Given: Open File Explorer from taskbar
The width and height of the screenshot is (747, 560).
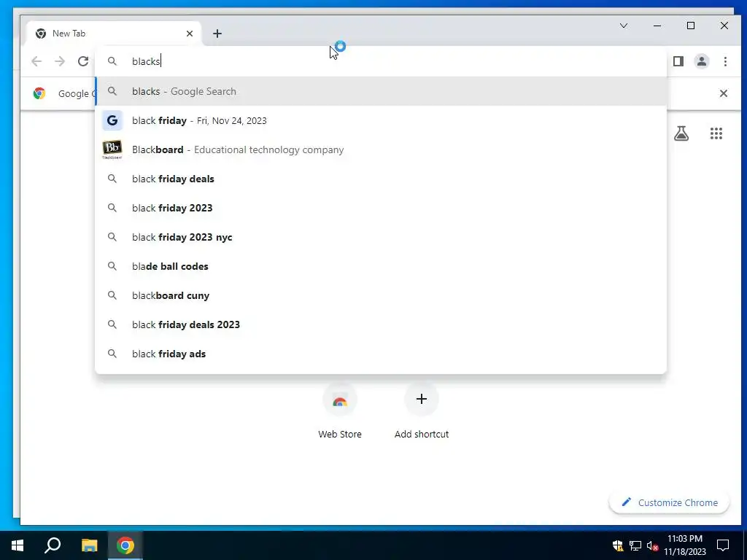Looking at the screenshot, I should pos(89,545).
